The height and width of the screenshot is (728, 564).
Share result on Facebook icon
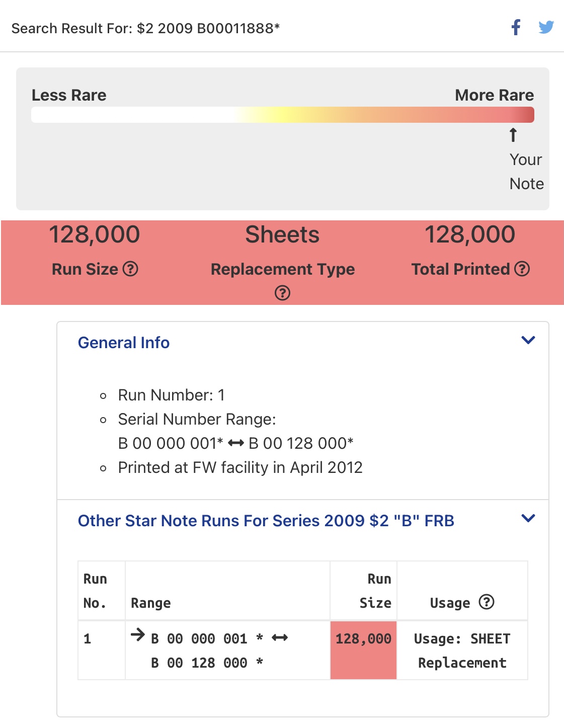(x=516, y=27)
